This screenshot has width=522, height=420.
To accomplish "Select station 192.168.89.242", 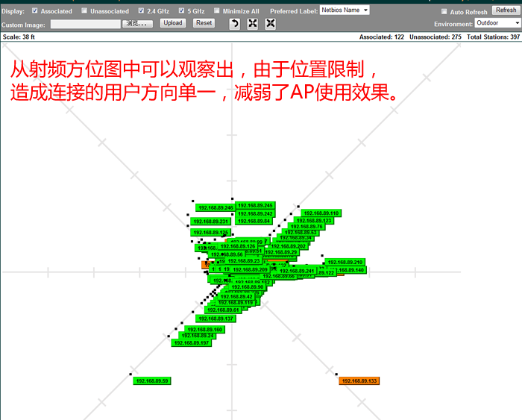I will pyautogui.click(x=255, y=214).
